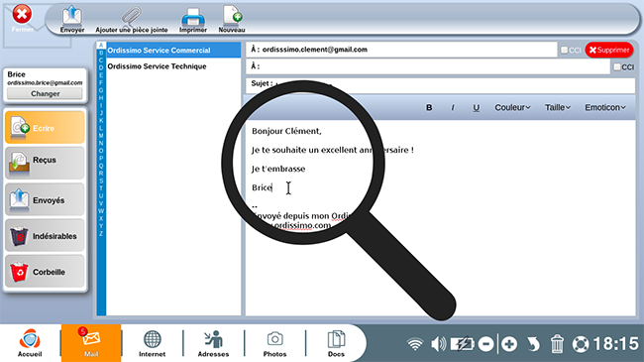Zoom in with the plus icon
This screenshot has width=644, height=362.
pyautogui.click(x=509, y=344)
